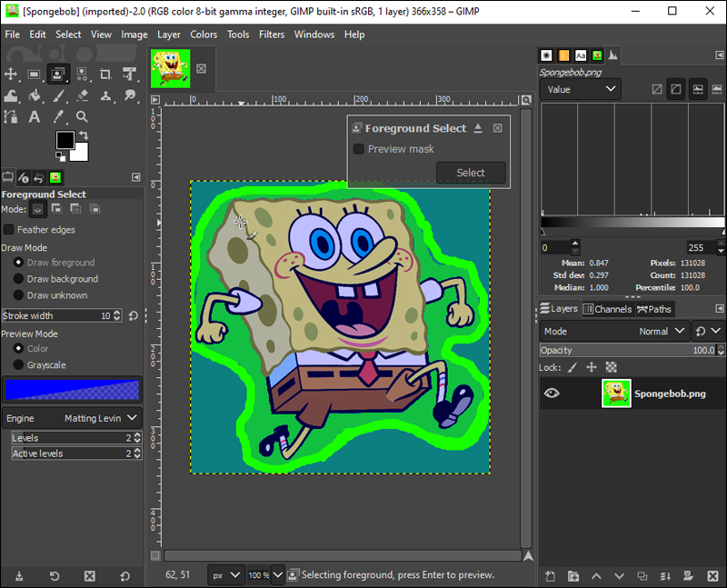Select the Eraser tool
Screen dimensions: 727x588
pos(82,95)
